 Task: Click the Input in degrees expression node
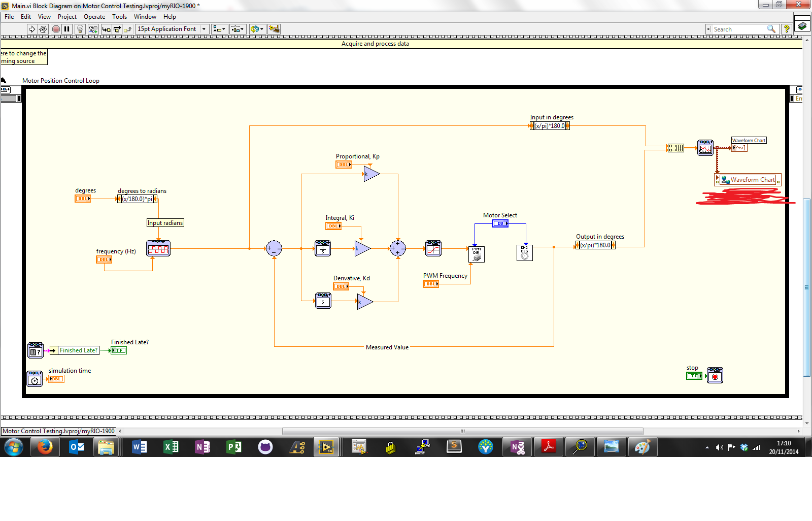[x=550, y=126]
